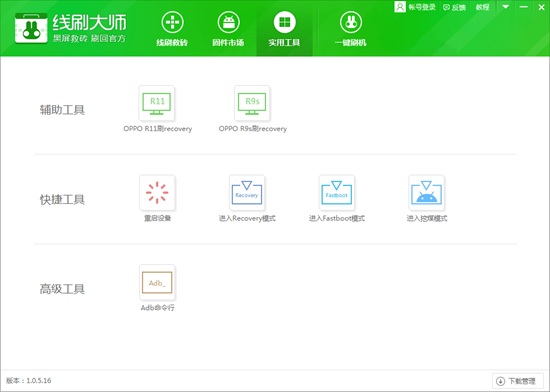550x392 pixels.
Task: Click the 重启设备 text label
Action: tap(157, 218)
